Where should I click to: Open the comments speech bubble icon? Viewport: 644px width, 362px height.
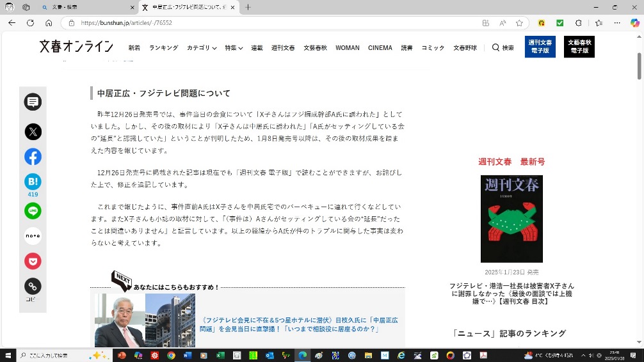pos(33,102)
